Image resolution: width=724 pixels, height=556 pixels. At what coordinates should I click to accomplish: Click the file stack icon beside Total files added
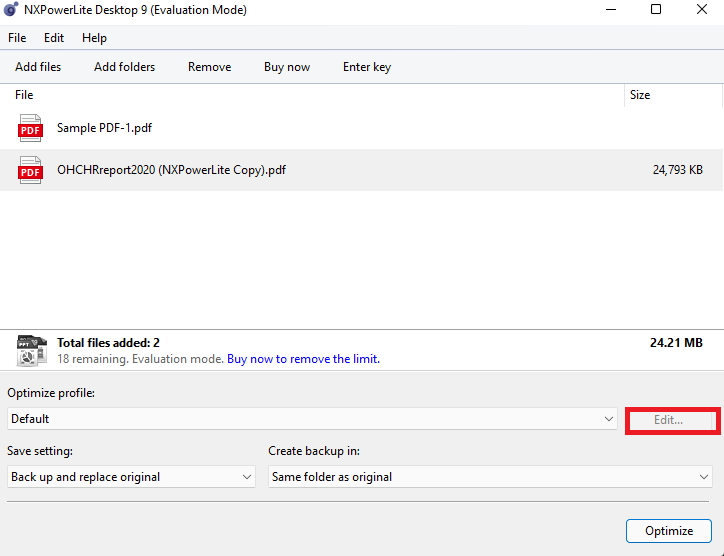(31, 350)
